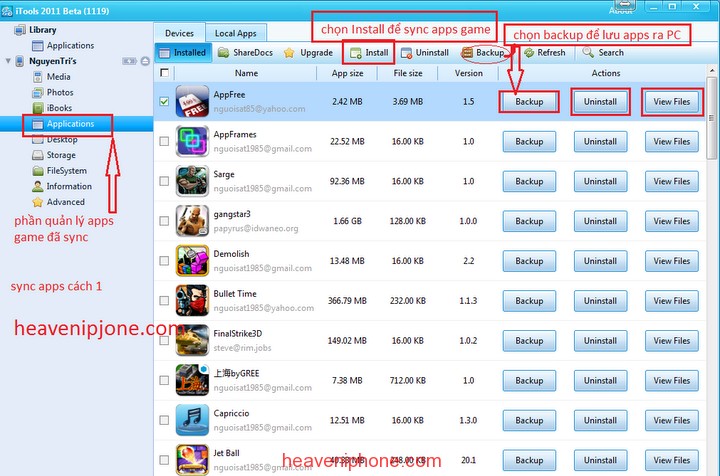Check the Sarge checkbox
Screen dimensions: 720x476
coord(164,181)
